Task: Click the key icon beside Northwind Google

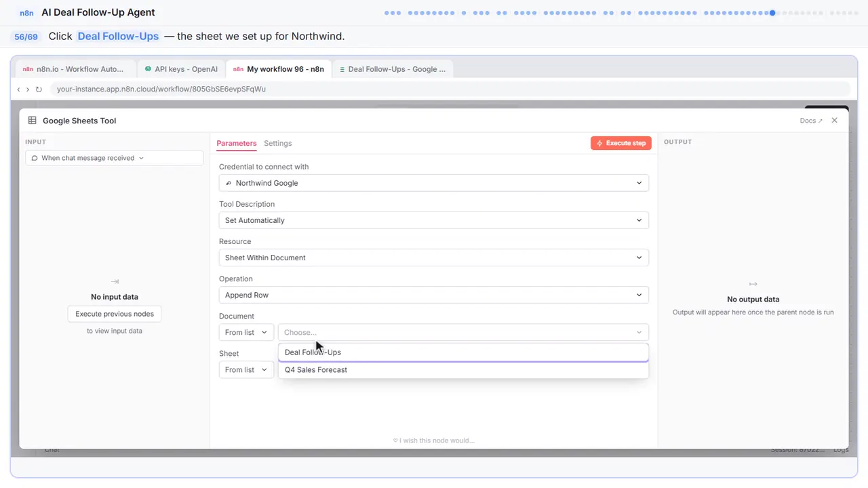Action: tap(229, 183)
